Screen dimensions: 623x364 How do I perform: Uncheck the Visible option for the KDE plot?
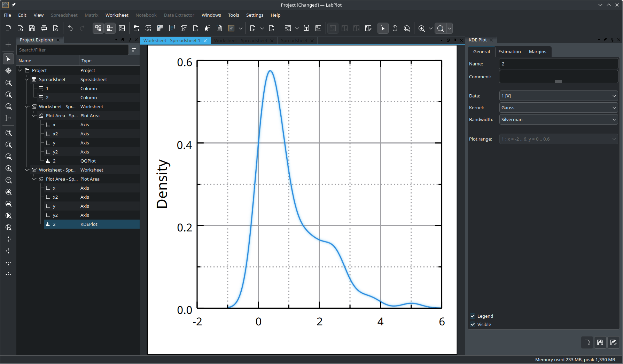tap(473, 324)
